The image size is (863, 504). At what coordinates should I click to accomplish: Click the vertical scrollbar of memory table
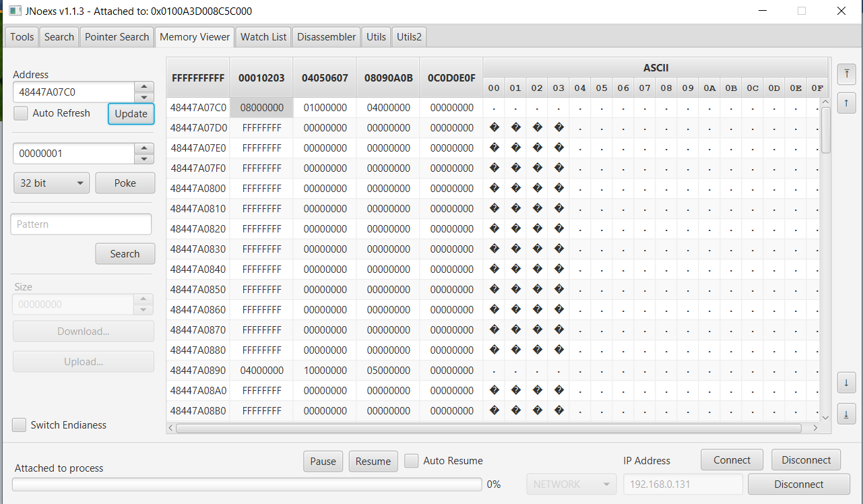click(825, 129)
